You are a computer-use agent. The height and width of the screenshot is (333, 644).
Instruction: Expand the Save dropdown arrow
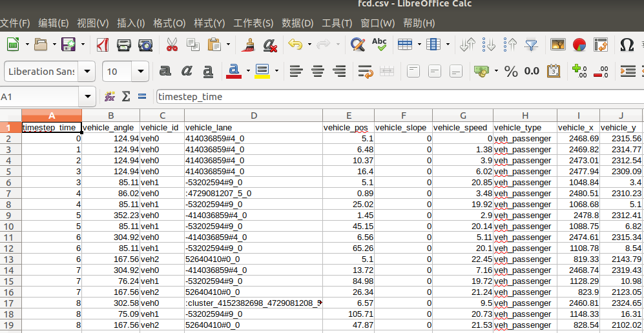point(83,45)
